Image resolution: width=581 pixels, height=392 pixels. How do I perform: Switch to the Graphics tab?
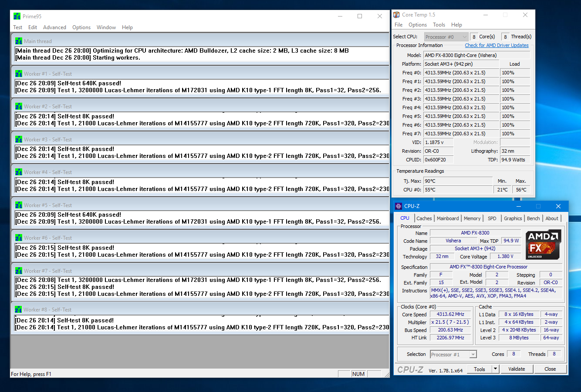(513, 218)
